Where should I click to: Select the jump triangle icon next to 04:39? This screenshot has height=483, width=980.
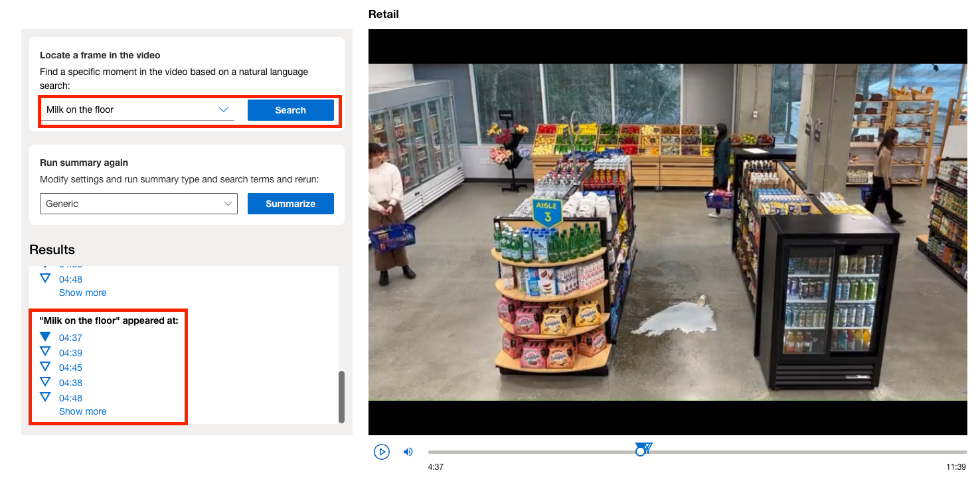click(45, 352)
